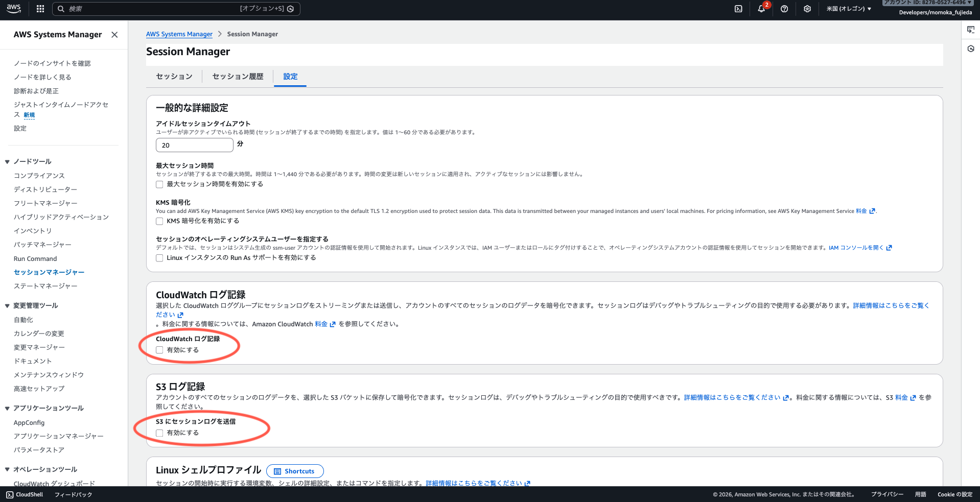The height and width of the screenshot is (502, 980).
Task: Click the Shortcuts button beside Linux シェルプロファイル
Action: 295,471
